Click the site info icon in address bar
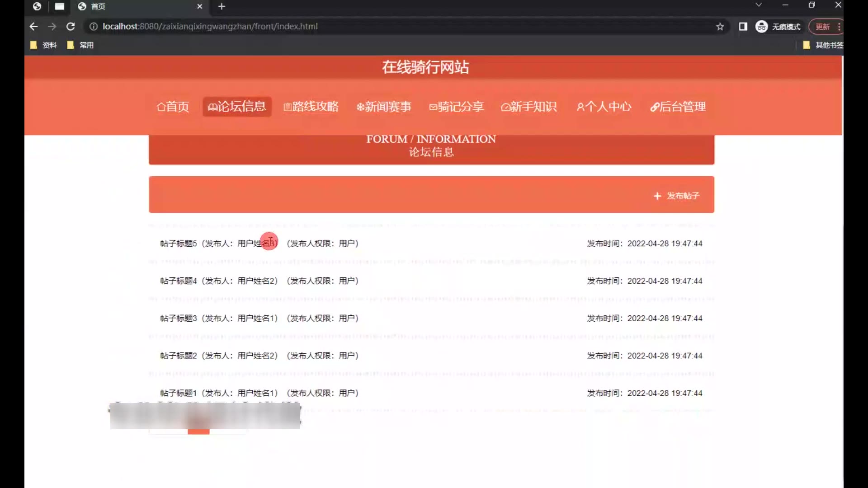The height and width of the screenshot is (488, 868). tap(94, 27)
